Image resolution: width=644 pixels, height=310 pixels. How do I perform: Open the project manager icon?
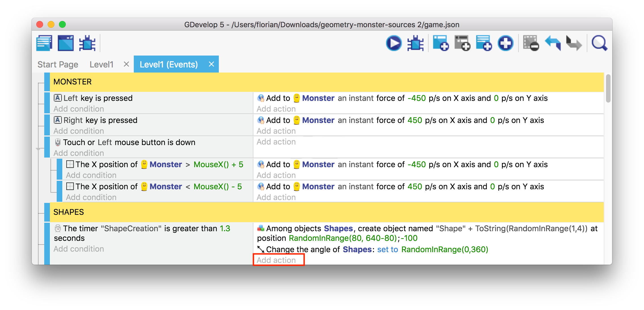(x=44, y=43)
